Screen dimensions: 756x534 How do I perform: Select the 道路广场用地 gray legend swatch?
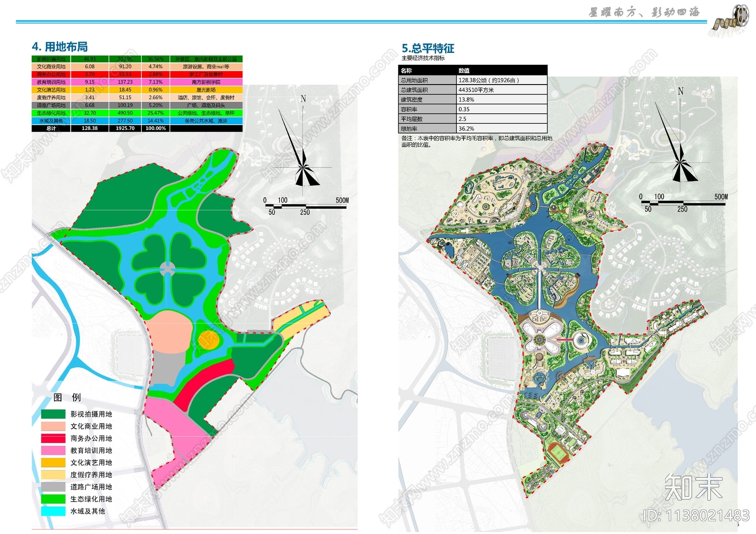[53, 487]
